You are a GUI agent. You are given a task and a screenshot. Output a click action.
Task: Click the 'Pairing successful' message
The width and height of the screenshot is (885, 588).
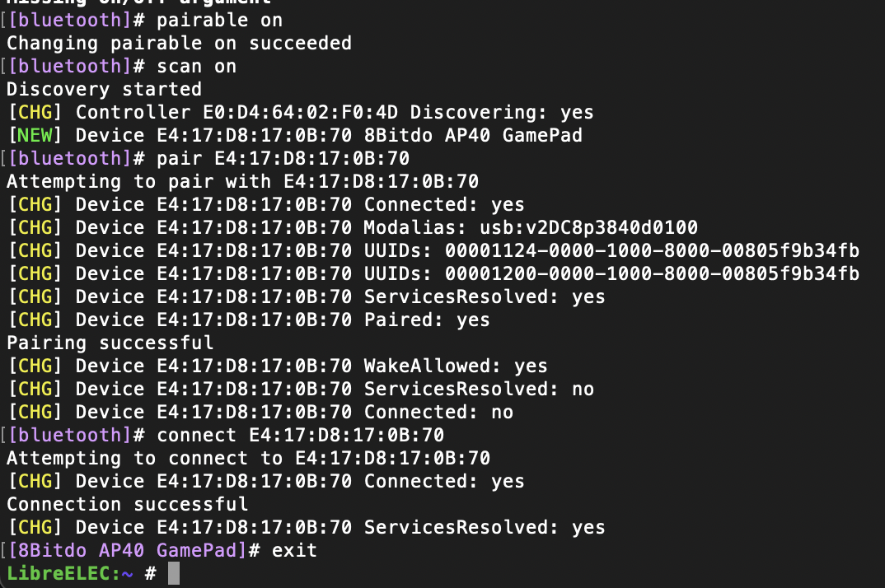[110, 343]
